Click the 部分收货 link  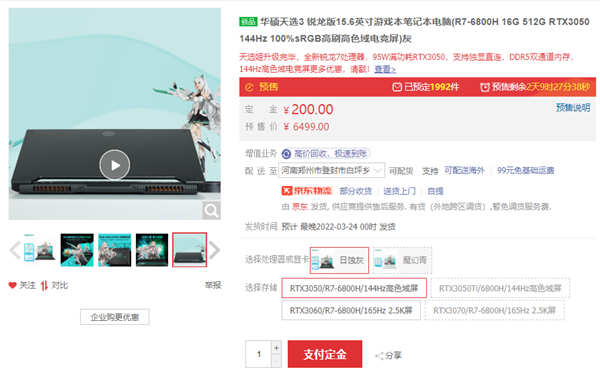[x=355, y=191]
